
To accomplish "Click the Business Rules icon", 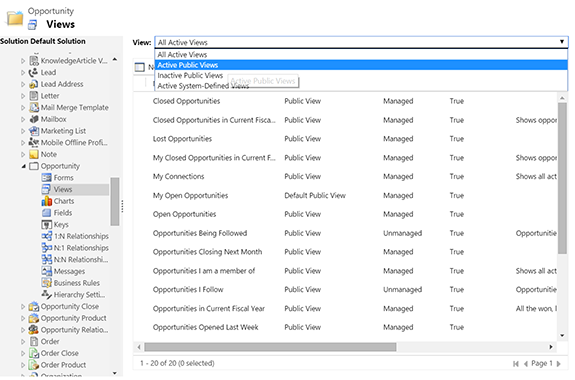I will [47, 283].
